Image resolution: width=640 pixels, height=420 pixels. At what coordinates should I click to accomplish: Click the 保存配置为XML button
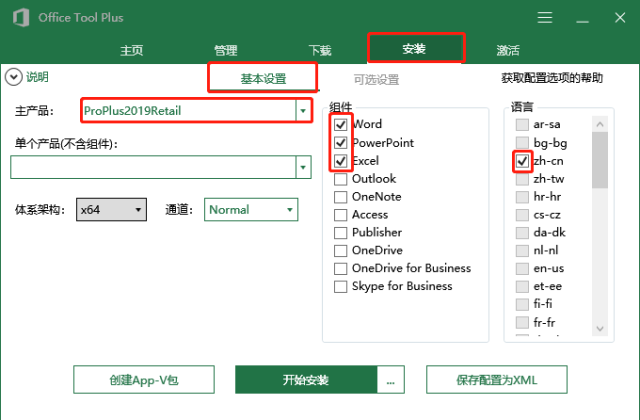[497, 380]
